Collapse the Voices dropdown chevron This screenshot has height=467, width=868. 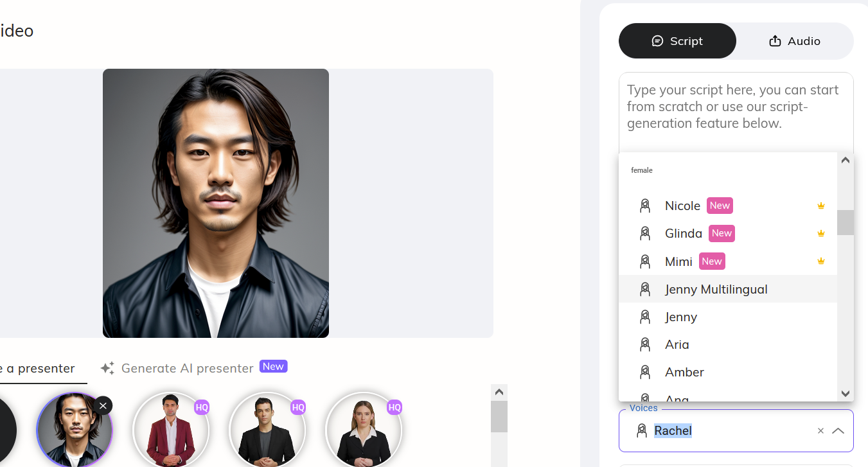(838, 431)
